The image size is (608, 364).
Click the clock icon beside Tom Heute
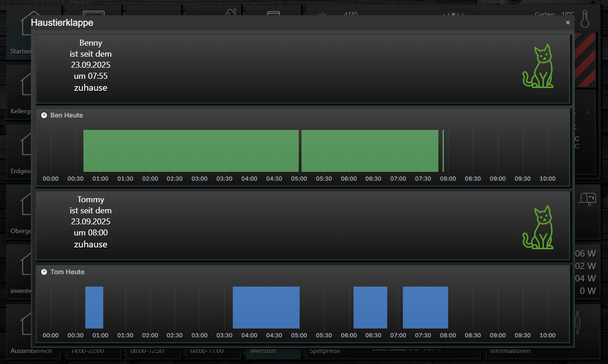point(44,272)
